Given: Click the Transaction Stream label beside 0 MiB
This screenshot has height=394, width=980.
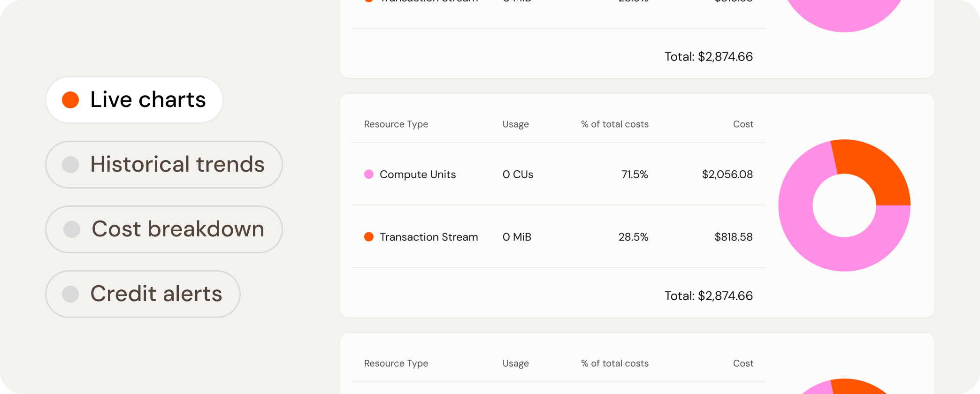Looking at the screenshot, I should tap(429, 237).
